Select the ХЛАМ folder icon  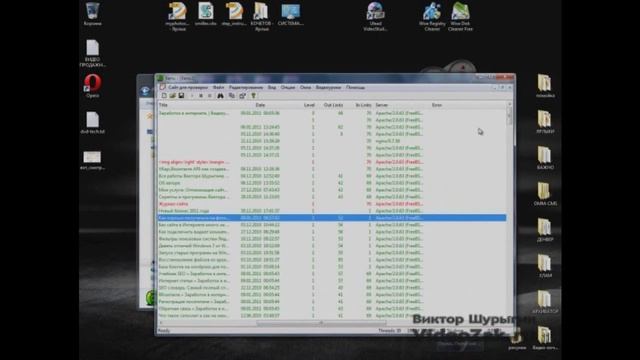tap(544, 266)
